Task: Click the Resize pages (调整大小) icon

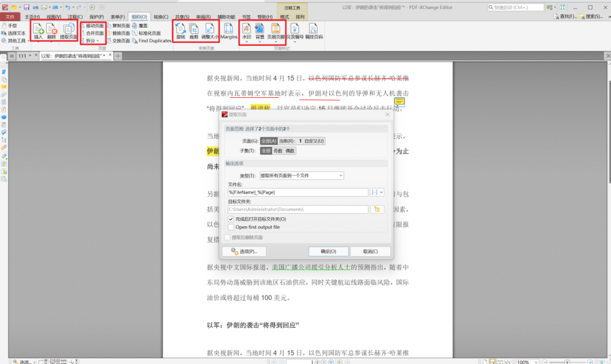Action: [x=210, y=31]
